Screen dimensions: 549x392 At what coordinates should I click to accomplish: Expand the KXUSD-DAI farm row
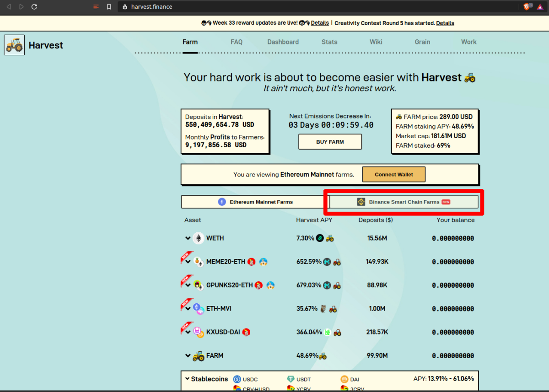[188, 333]
